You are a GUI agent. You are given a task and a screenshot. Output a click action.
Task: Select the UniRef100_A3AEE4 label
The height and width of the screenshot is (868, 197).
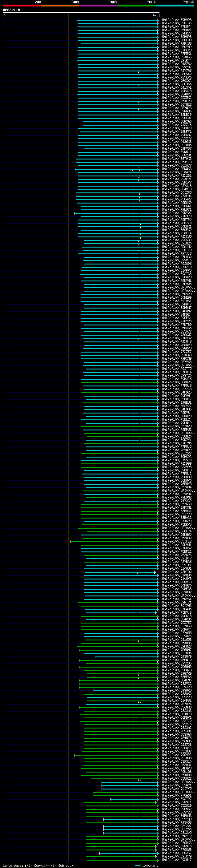click(177, 233)
